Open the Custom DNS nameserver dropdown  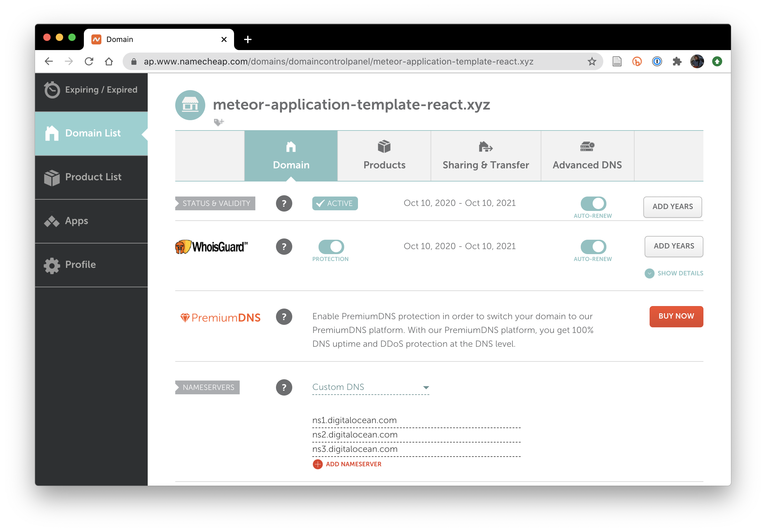(x=370, y=387)
